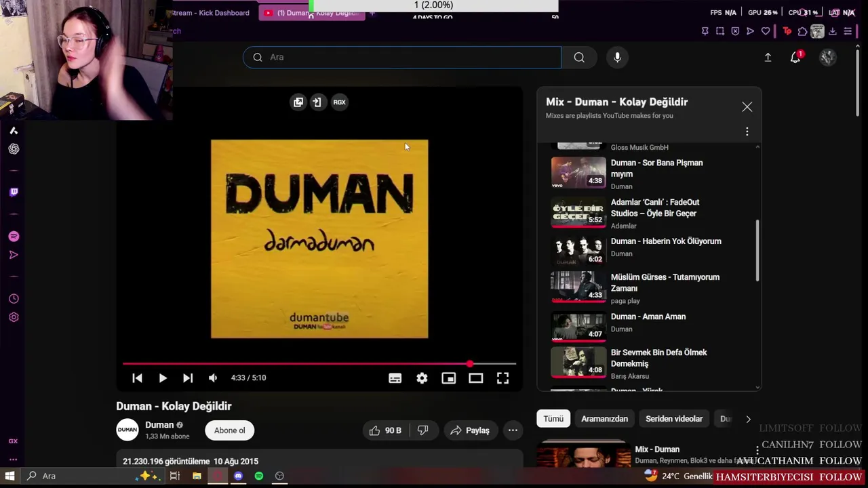Switch to Stream - Kick Dashboard tab
Viewport: 868px width, 488px height.
212,13
